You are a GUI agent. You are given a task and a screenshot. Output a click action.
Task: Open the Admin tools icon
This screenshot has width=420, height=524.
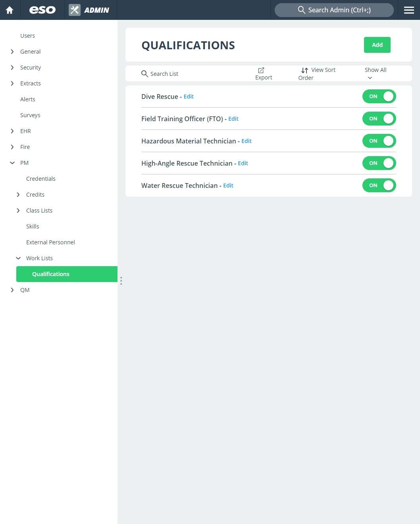click(75, 10)
